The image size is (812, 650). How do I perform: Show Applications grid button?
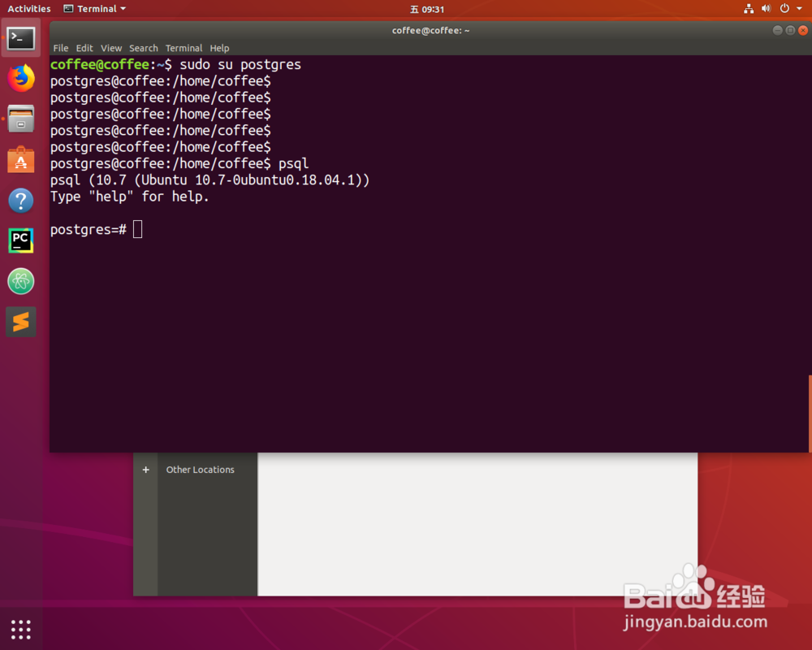(x=21, y=629)
